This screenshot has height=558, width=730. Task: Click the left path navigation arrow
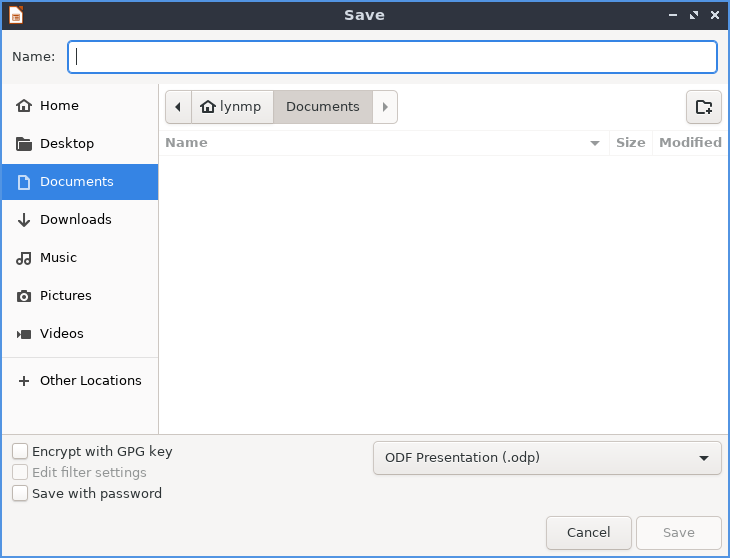click(178, 107)
